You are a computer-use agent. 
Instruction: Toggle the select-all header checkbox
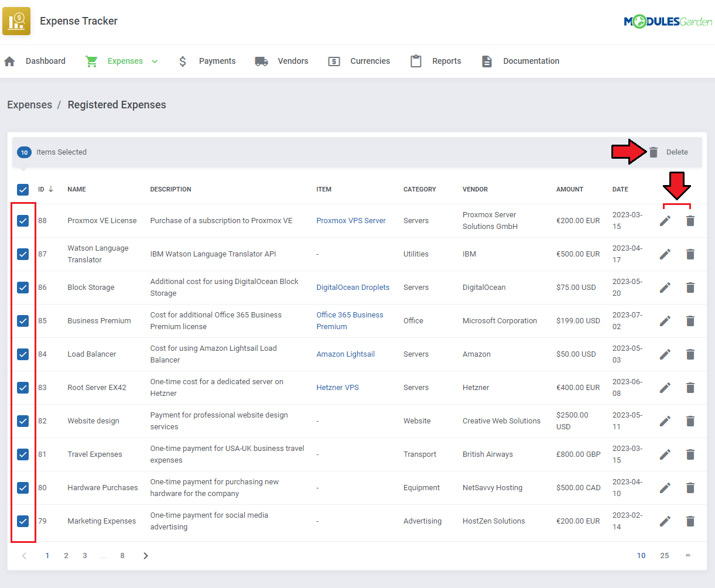pos(23,190)
